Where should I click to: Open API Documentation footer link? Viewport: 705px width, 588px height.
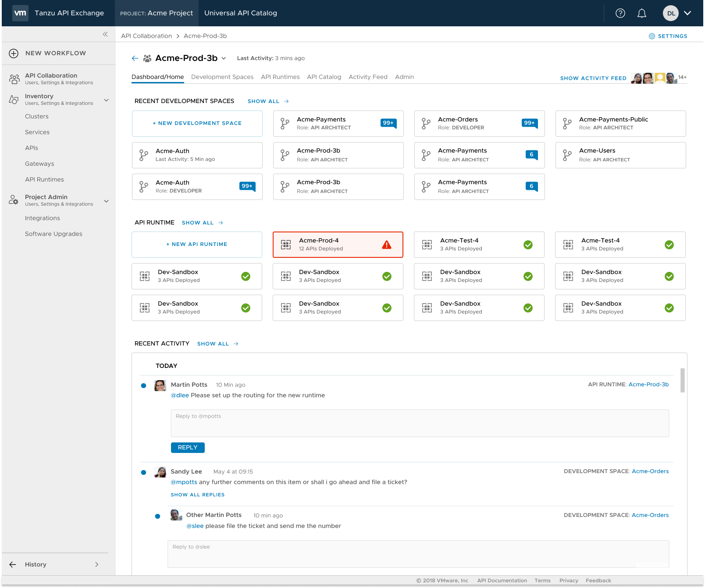pos(502,581)
